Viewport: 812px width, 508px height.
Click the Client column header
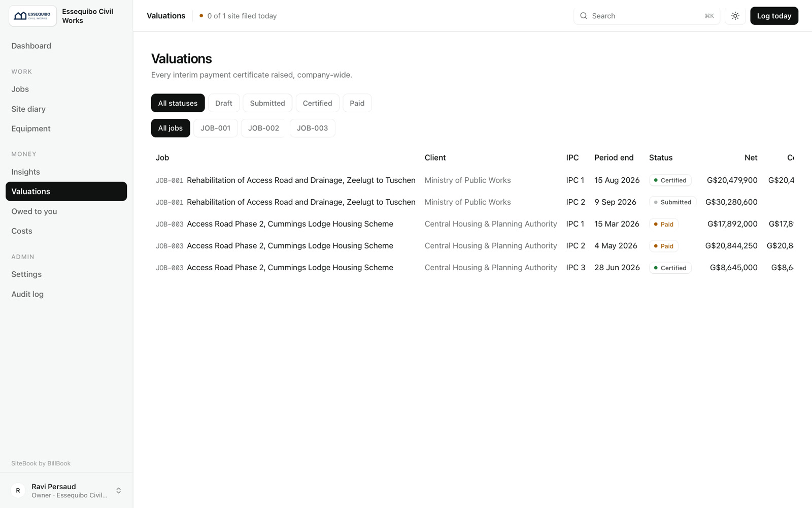coord(435,157)
